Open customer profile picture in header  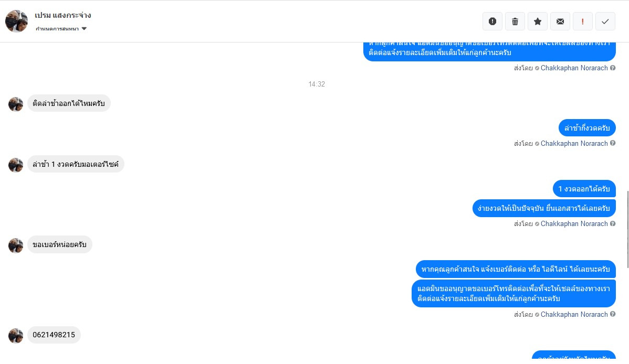[x=16, y=22]
